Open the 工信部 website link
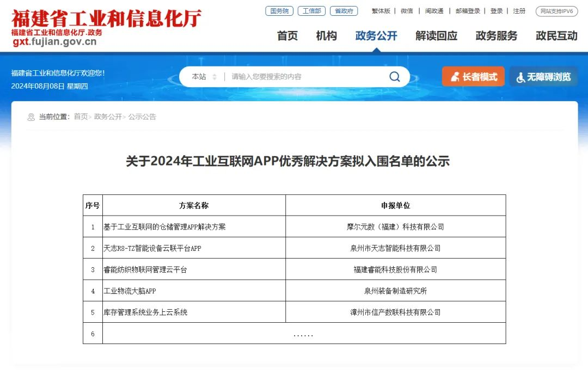 coord(311,10)
